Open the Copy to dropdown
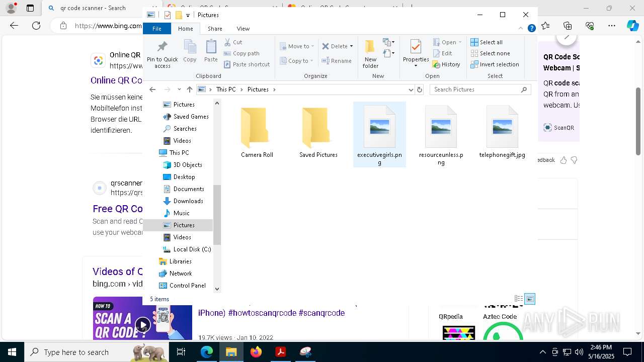644x362 pixels. click(x=297, y=61)
